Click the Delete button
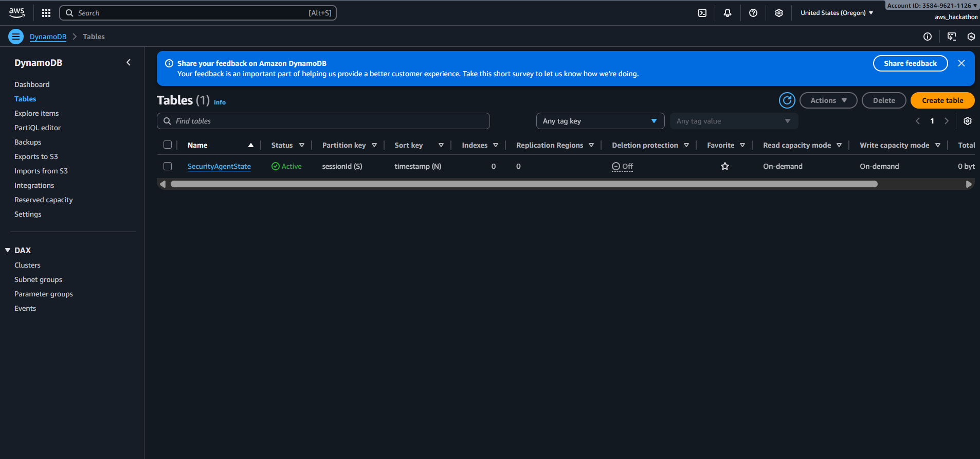 coord(884,100)
